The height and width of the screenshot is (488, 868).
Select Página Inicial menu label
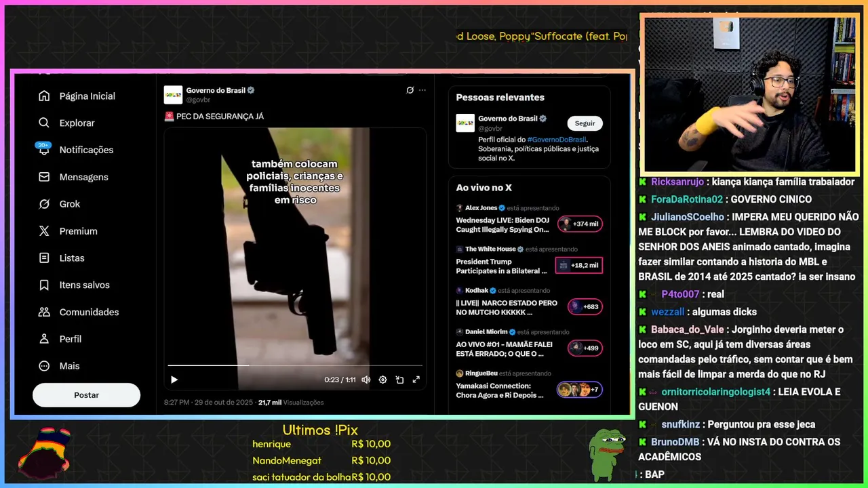click(87, 96)
